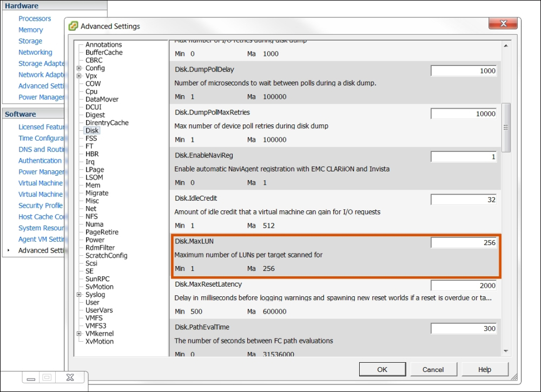Image resolution: width=541 pixels, height=392 pixels.
Task: Select Scsi in the settings tree
Action: point(91,263)
